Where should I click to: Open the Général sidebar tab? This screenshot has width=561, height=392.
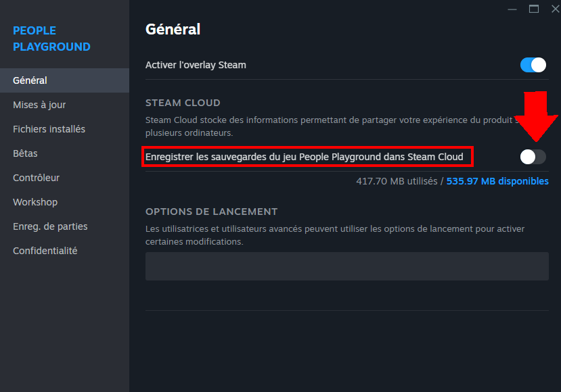point(30,80)
